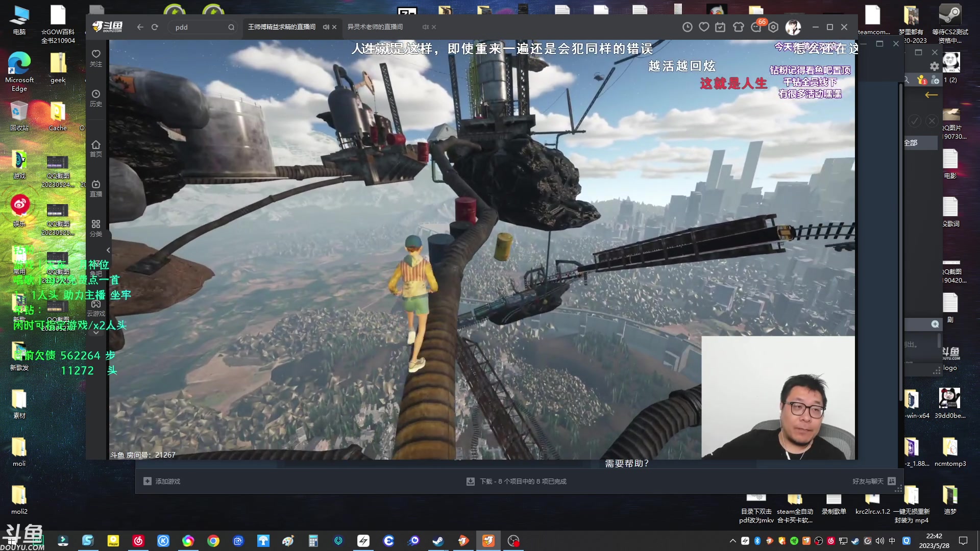The width and height of the screenshot is (980, 551).
Task: Open the t-shirt skin icon in header
Action: (x=738, y=27)
